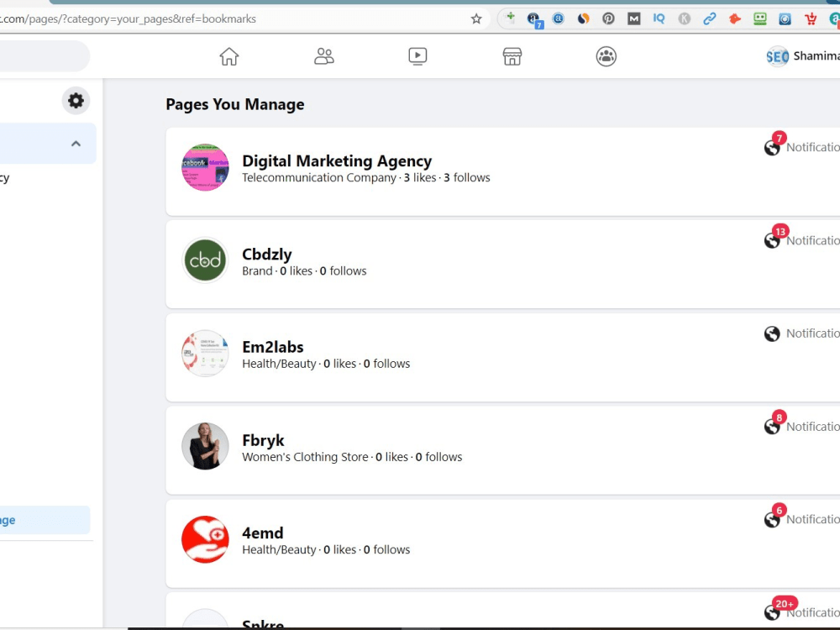Open the Fbryk page title

point(263,440)
